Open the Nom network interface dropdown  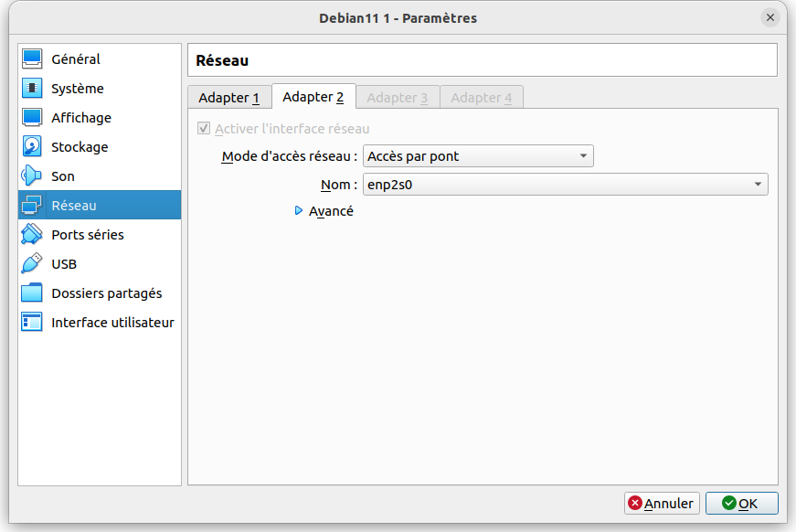coord(565,185)
